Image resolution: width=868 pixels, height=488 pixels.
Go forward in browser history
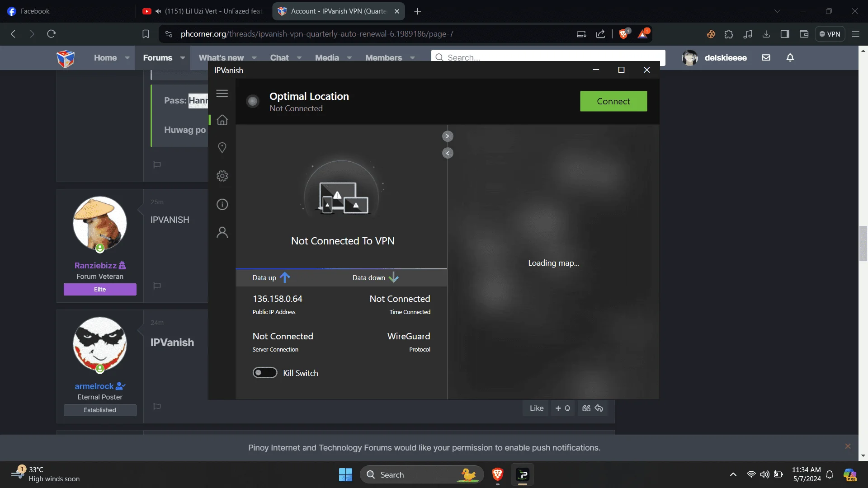(32, 34)
